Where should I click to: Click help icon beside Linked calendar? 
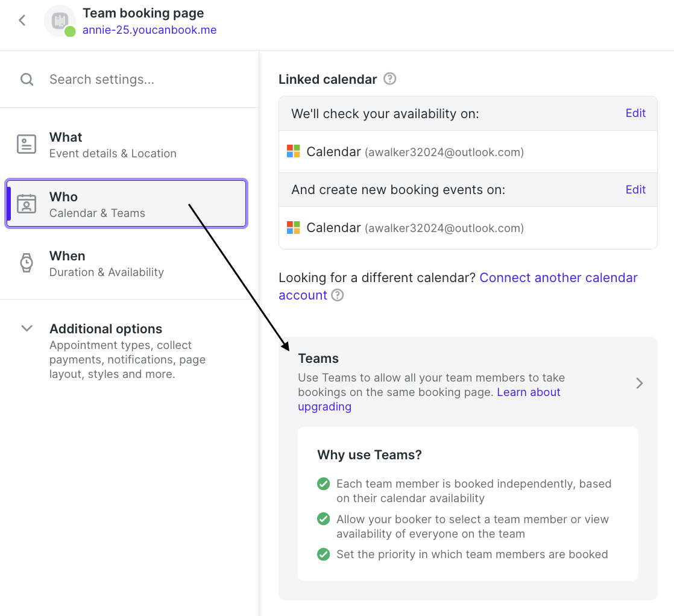tap(389, 79)
